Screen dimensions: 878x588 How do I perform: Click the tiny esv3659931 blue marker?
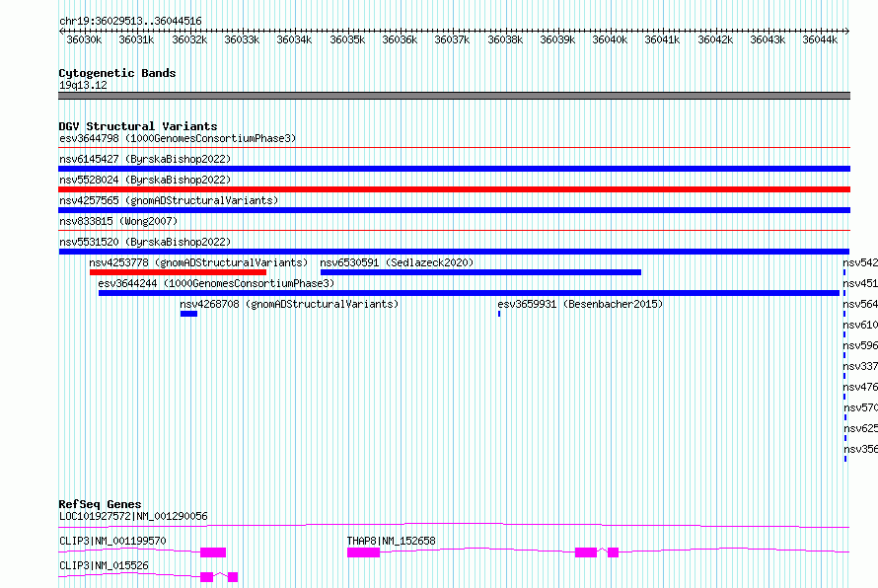point(499,314)
